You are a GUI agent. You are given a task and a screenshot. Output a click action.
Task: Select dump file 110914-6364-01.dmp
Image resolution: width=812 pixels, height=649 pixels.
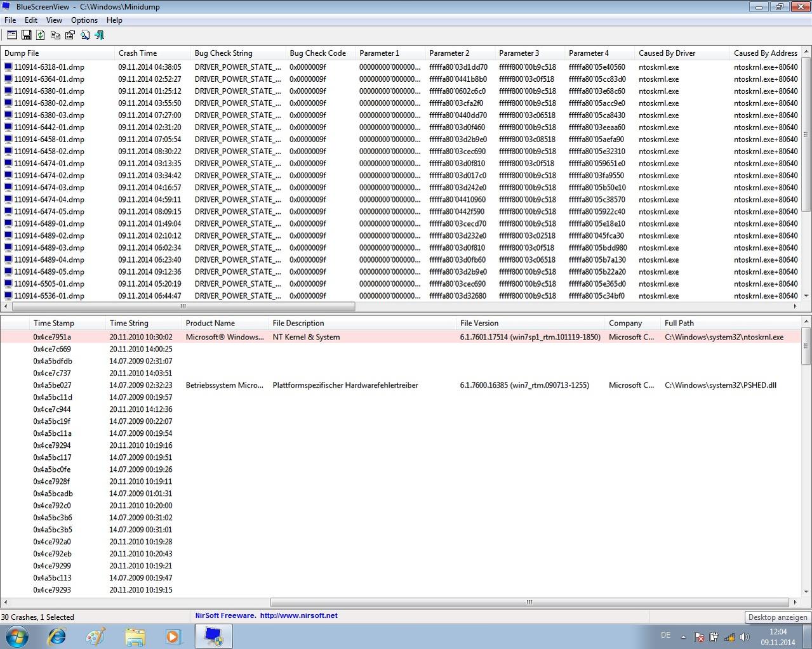pyautogui.click(x=49, y=79)
